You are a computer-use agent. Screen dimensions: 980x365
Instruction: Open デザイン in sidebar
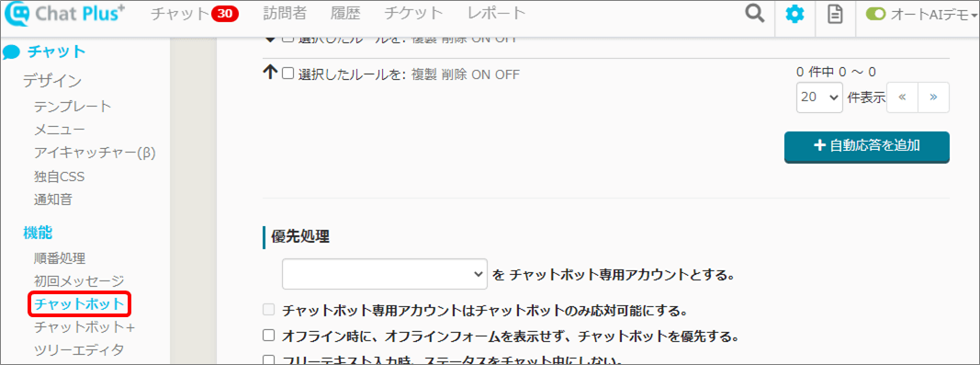[52, 81]
